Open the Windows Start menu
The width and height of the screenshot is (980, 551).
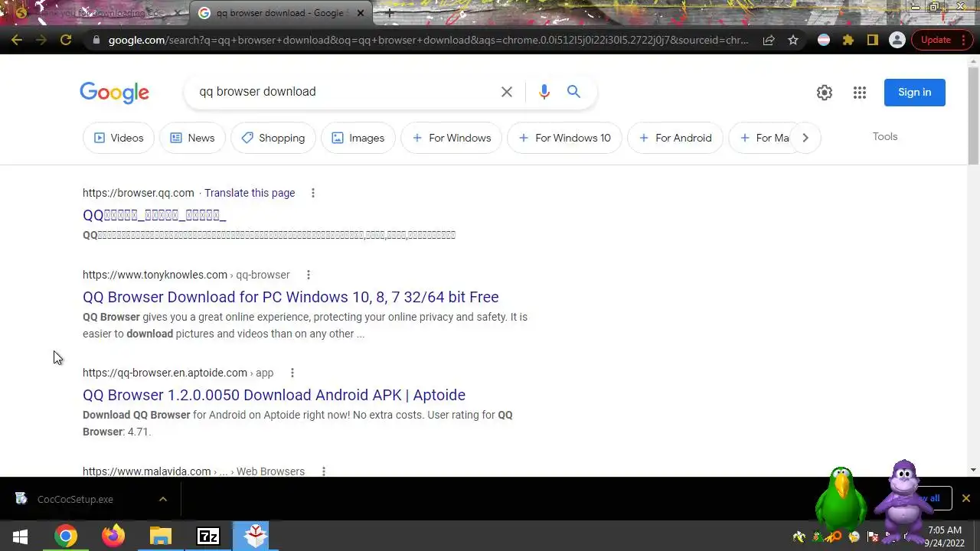[21, 536]
